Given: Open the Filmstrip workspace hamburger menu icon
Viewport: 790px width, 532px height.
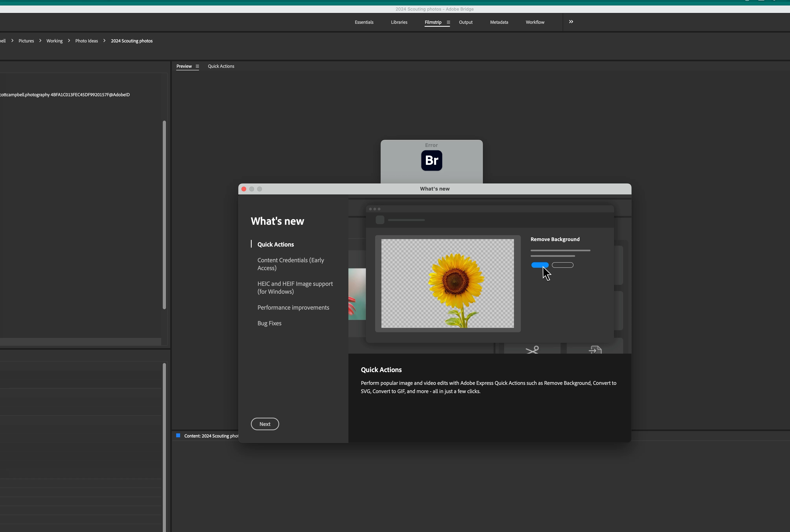Looking at the screenshot, I should pyautogui.click(x=448, y=22).
